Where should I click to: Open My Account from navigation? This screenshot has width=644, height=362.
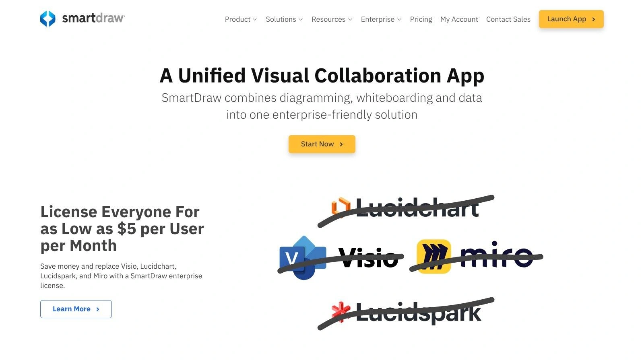(459, 19)
